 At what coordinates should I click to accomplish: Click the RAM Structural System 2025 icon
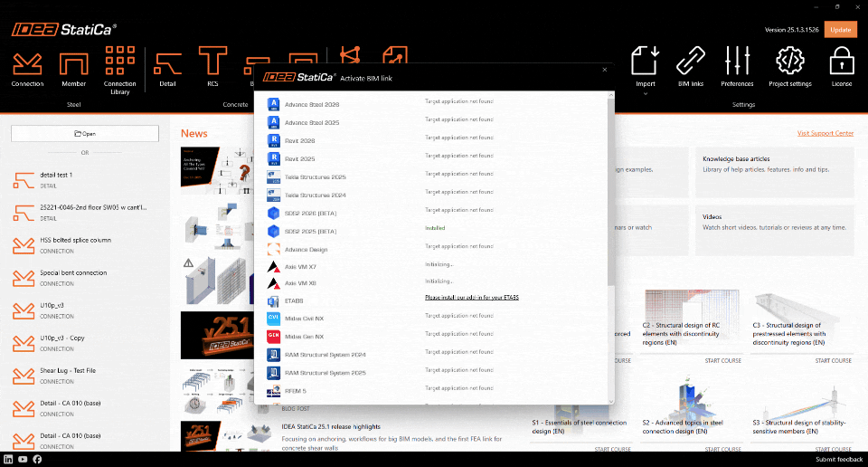[273, 373]
